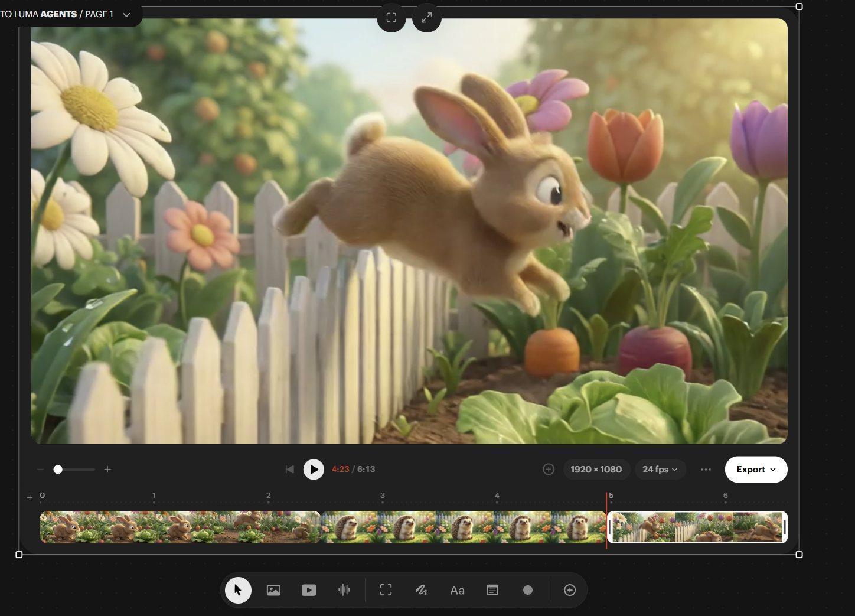The height and width of the screenshot is (616, 855).
Task: Select the frame tool in bottom toolbar
Action: [x=386, y=590]
